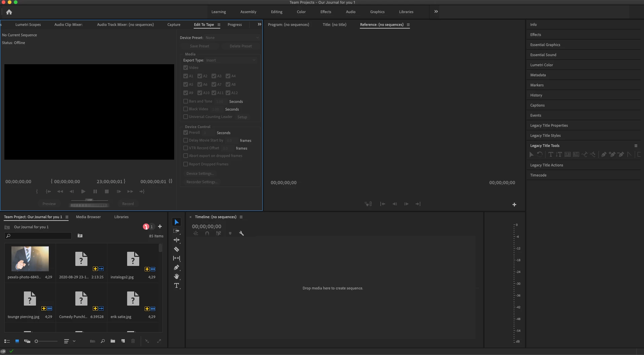Switch to the Editing workspace
The image size is (644, 355).
[277, 12]
